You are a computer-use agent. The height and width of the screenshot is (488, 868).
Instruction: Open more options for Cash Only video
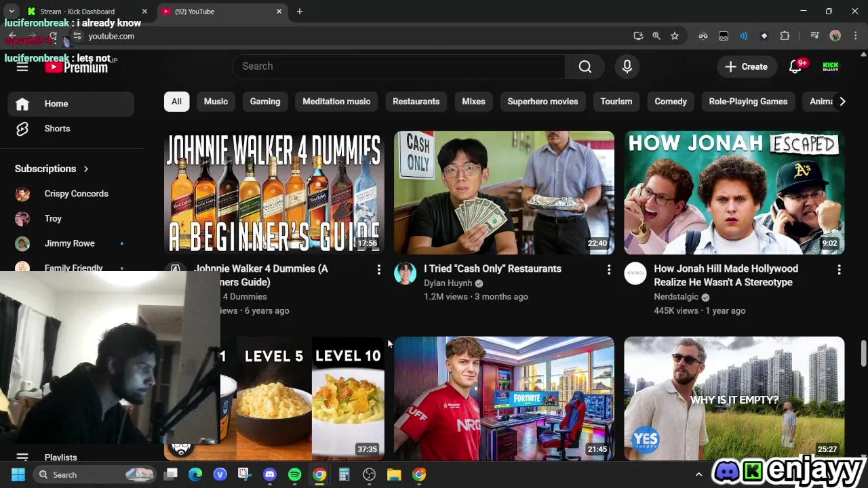pos(609,270)
